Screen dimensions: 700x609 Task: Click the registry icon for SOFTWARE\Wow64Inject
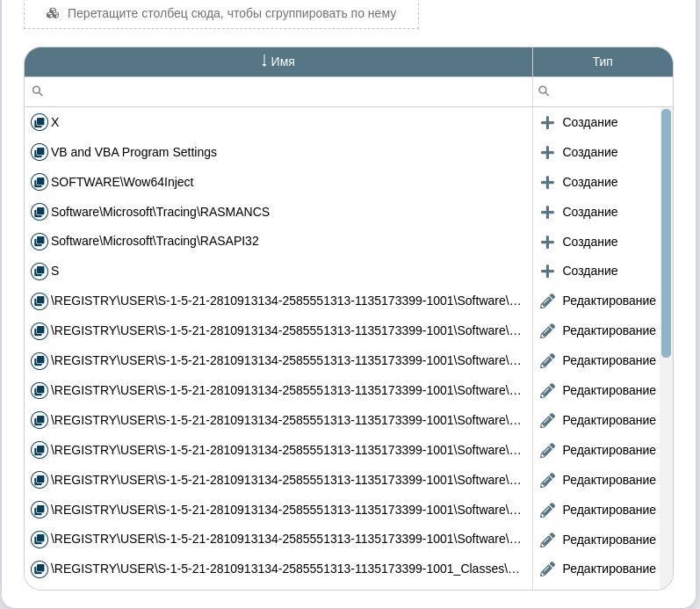[39, 182]
